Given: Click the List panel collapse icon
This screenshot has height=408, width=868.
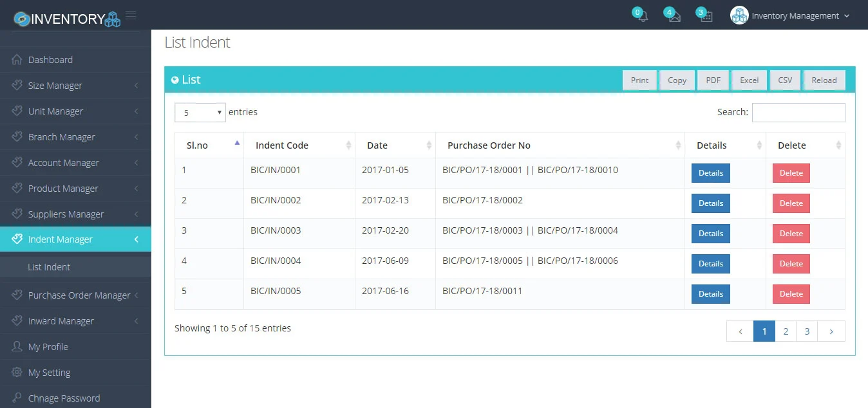Looking at the screenshot, I should [175, 80].
